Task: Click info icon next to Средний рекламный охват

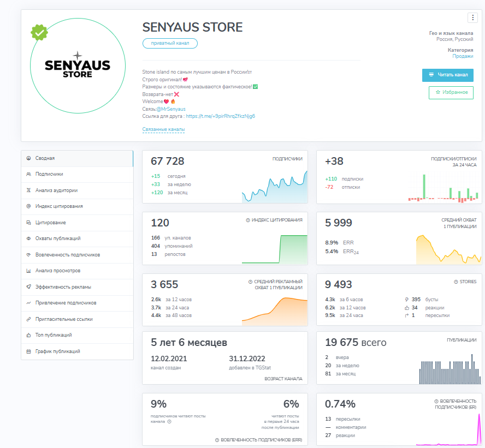Action: (250, 282)
